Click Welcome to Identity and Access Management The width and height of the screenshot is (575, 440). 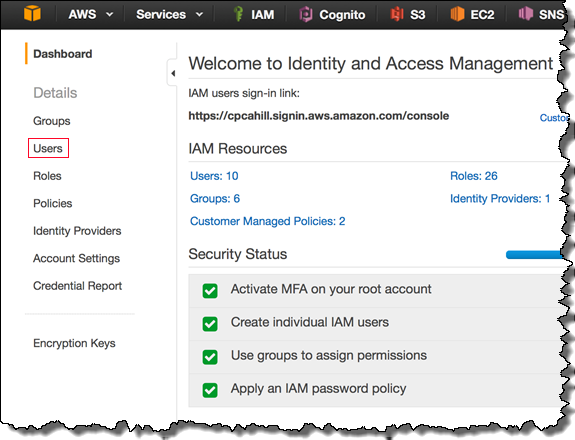371,63
